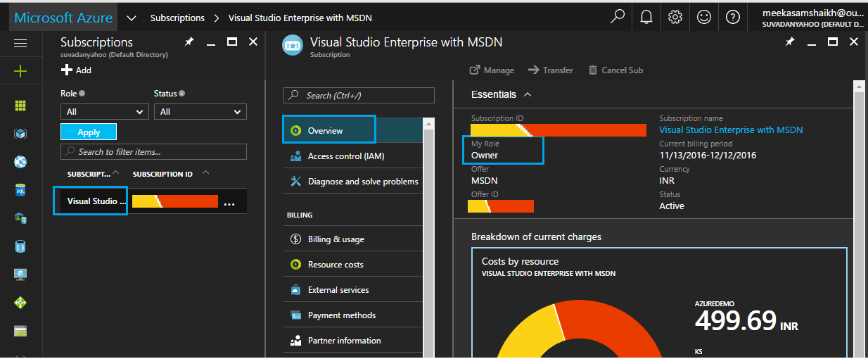The width and height of the screenshot is (868, 359).
Task: Click the search magnifier in top bar
Action: click(618, 18)
